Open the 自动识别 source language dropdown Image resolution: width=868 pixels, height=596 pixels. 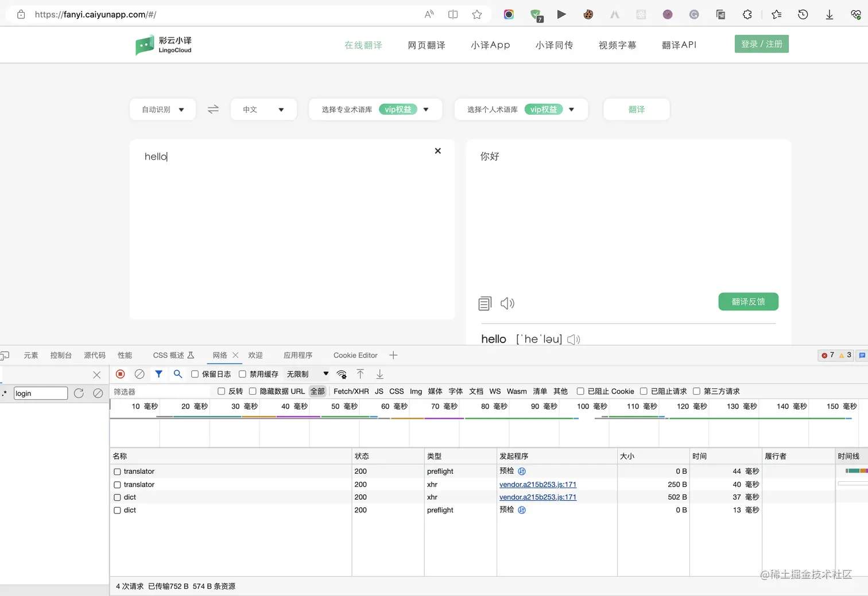163,110
